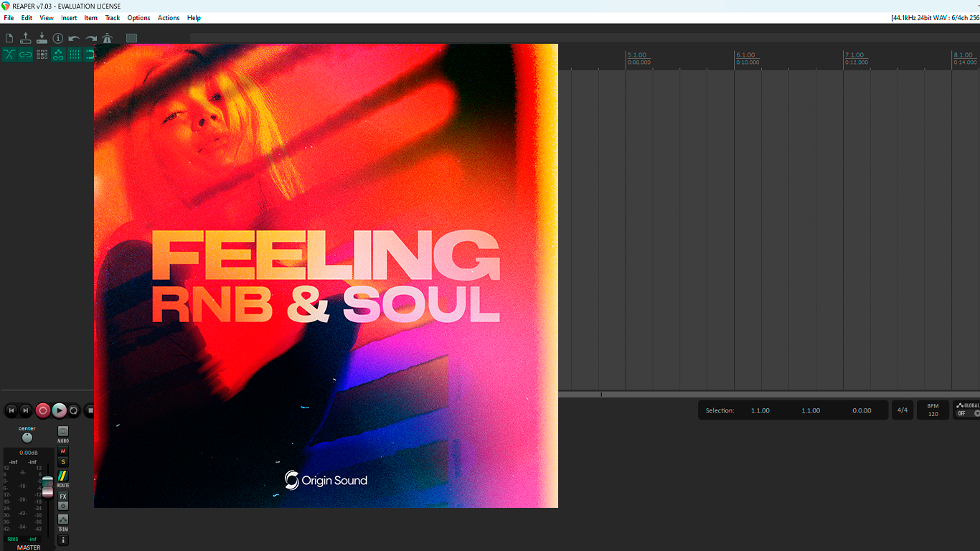Open the Edit menu

pos(27,18)
